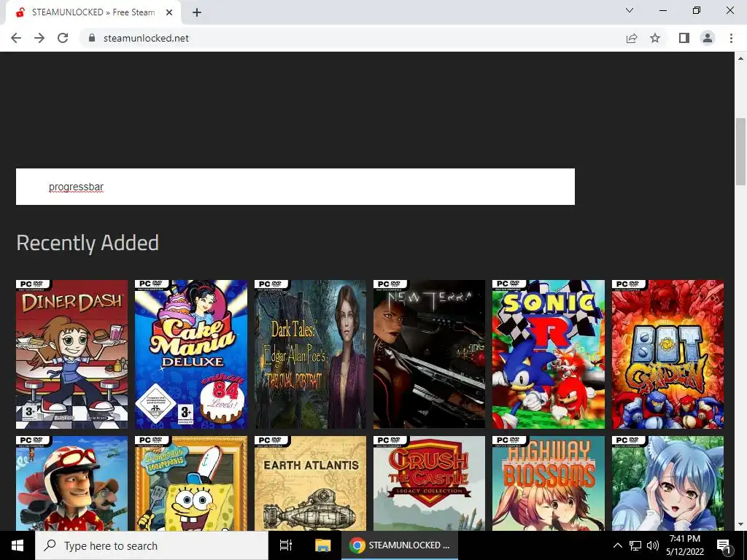Open the Chrome profile avatar

point(708,38)
